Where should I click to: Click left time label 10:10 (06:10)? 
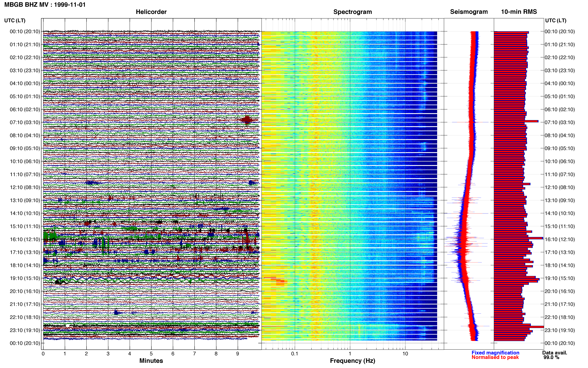(25, 161)
